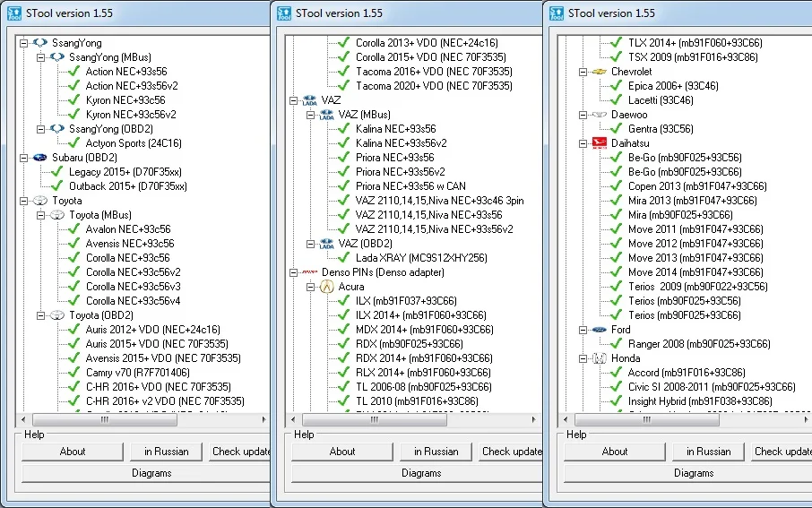Viewport: 812px width, 508px height.
Task: Select Lacetti (93C46) entry
Action: tap(661, 100)
